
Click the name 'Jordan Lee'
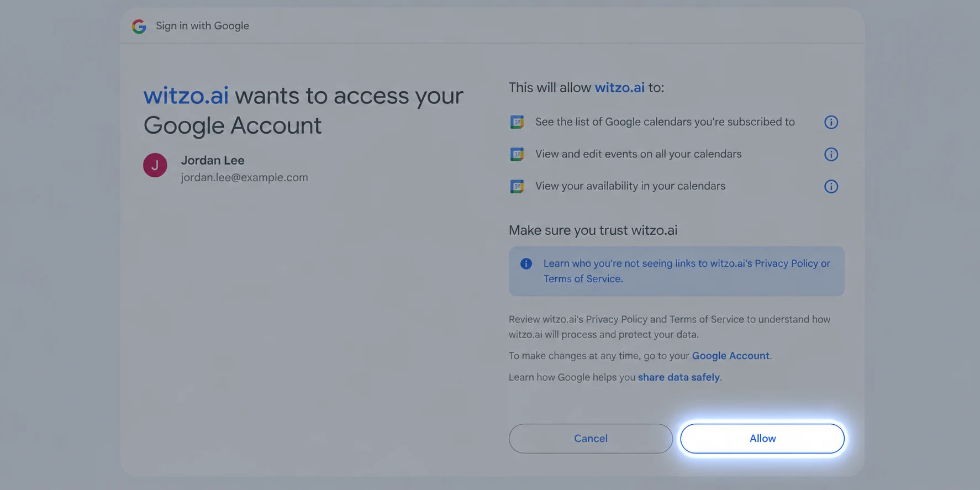[213, 160]
